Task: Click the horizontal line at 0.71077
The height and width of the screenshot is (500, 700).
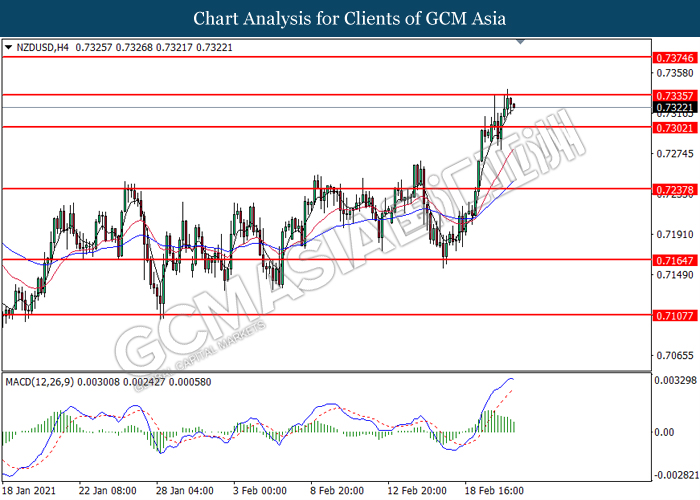Action: [x=327, y=315]
